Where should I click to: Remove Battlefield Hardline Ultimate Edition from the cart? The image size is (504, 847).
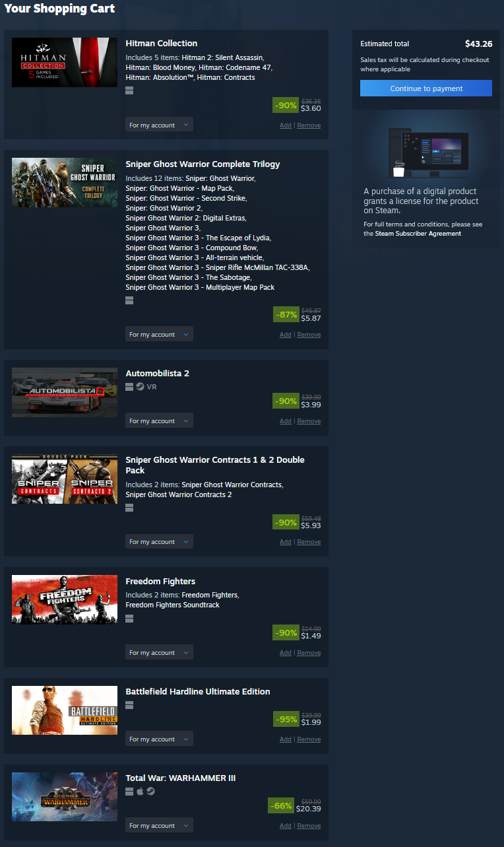tap(309, 739)
